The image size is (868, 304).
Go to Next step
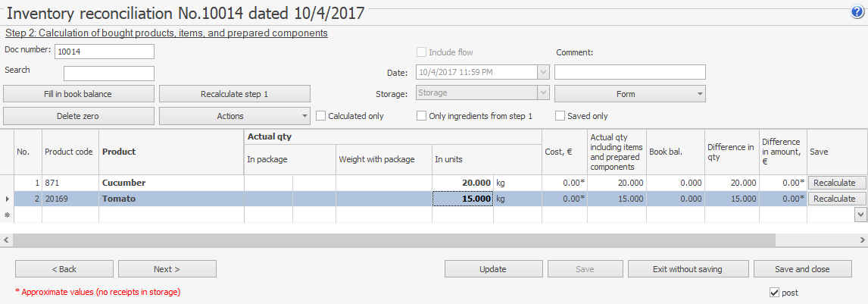(167, 269)
